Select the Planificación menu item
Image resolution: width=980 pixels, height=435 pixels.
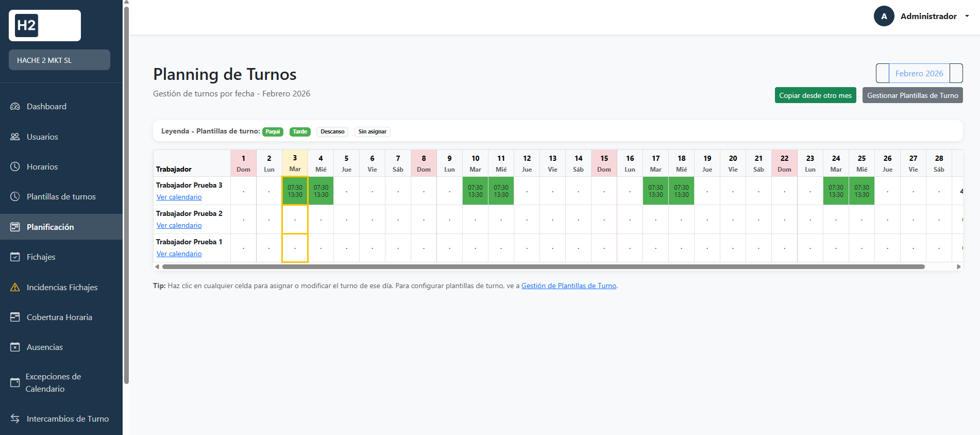50,227
